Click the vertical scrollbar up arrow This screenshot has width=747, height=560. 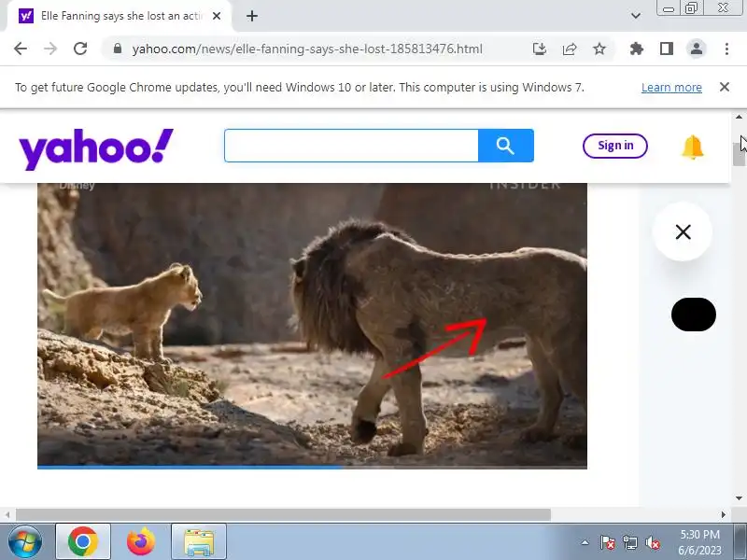coord(739,118)
